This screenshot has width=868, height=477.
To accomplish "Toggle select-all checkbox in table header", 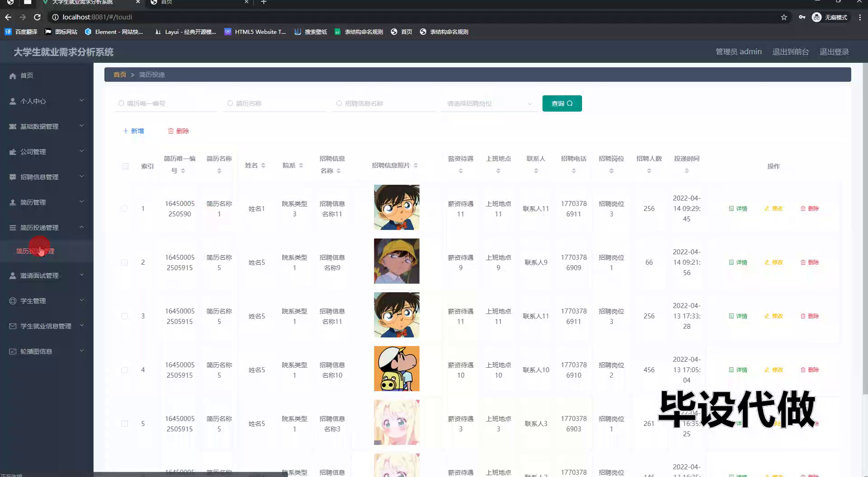I will (x=125, y=166).
